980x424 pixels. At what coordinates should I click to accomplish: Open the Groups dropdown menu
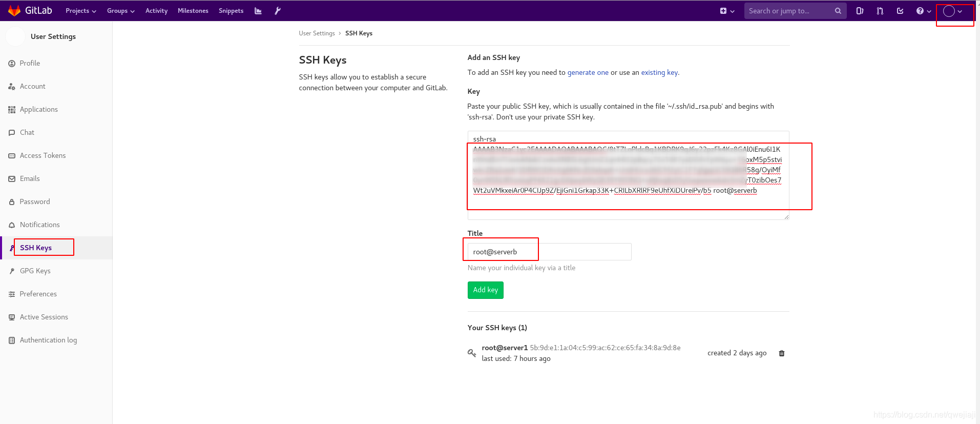121,11
